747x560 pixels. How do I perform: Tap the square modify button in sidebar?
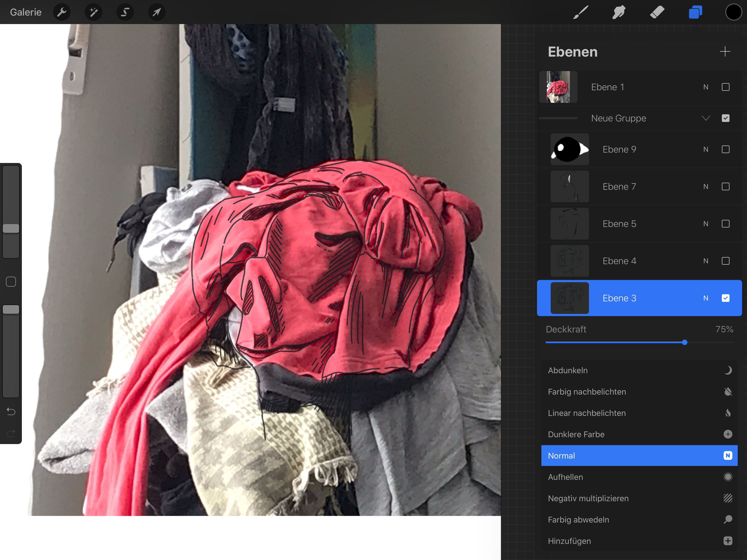pyautogui.click(x=11, y=282)
